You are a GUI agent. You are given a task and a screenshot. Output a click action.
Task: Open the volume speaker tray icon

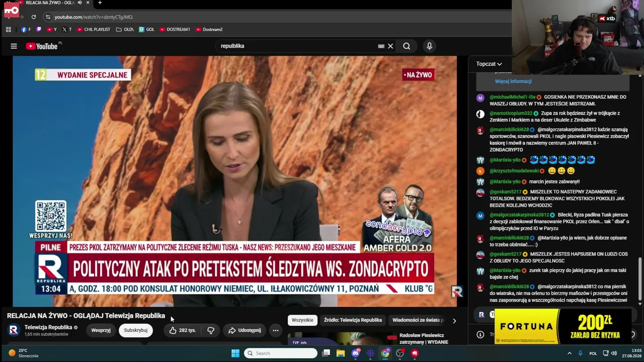point(615,353)
